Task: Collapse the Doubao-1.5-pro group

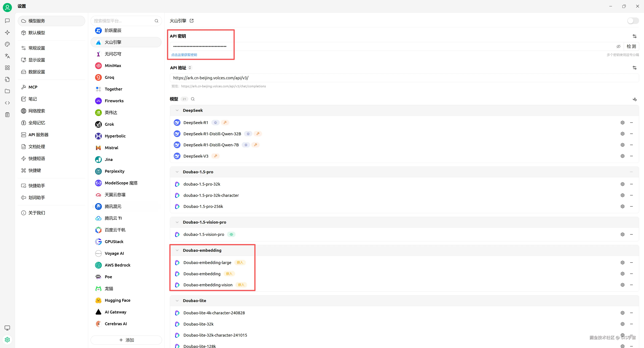Action: (177, 172)
